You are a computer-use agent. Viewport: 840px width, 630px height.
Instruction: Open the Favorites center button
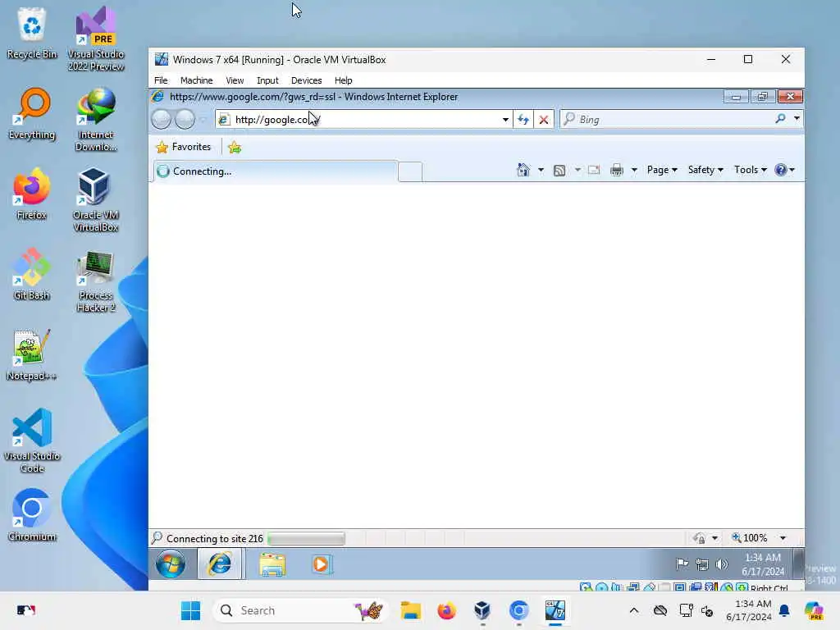(x=183, y=147)
